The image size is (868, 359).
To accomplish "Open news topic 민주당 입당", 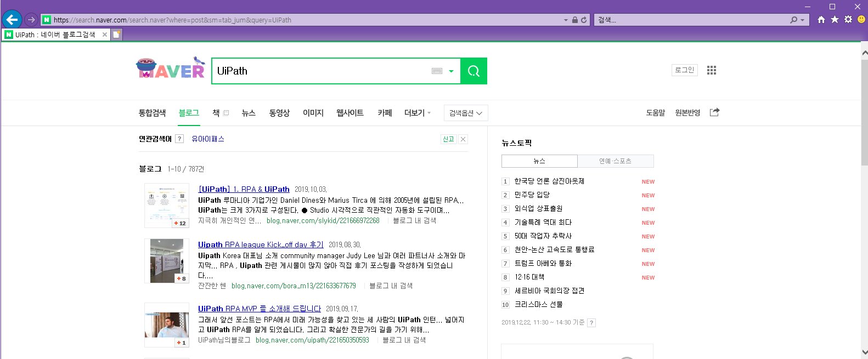I will pos(532,195).
